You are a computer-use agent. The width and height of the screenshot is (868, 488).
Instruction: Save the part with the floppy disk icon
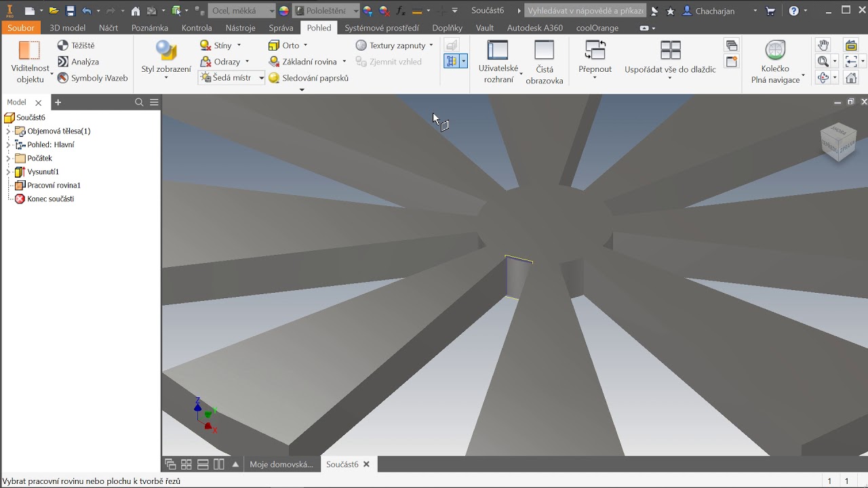coord(71,11)
